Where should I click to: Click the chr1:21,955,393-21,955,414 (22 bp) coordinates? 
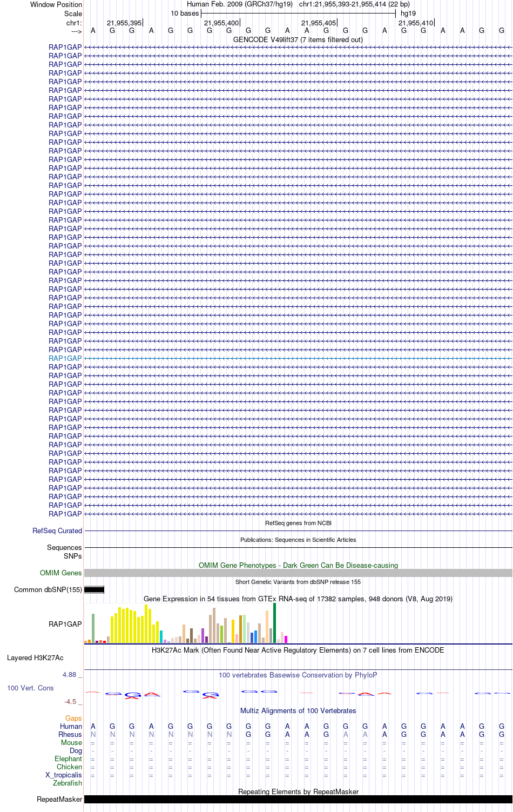click(x=354, y=4)
